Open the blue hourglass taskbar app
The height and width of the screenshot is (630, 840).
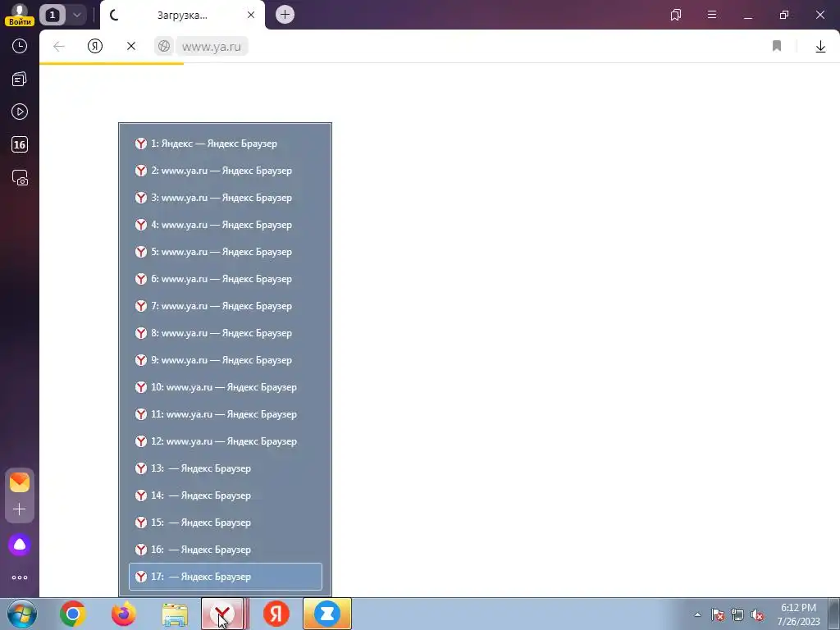pyautogui.click(x=327, y=614)
